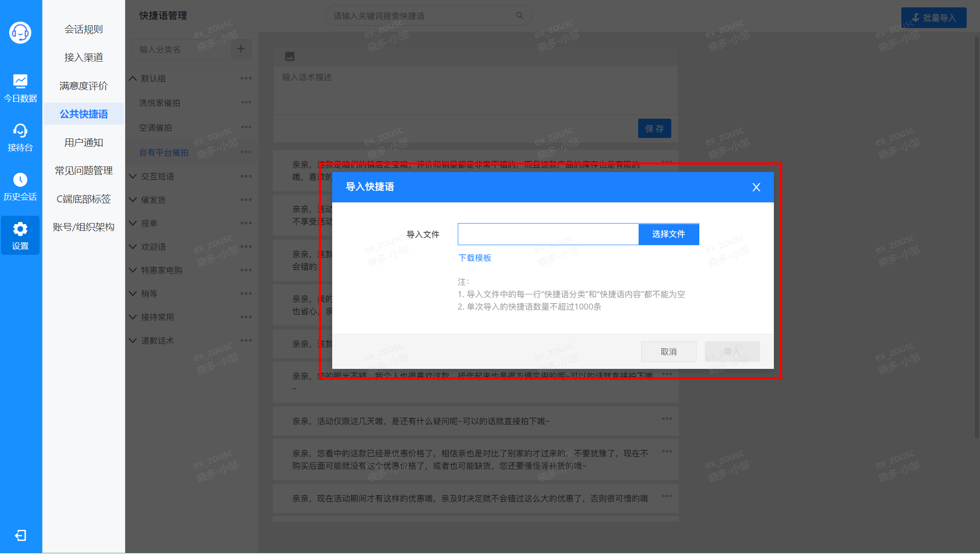Click the 输入分类名 field
The width and height of the screenshot is (980, 557).
[x=181, y=49]
